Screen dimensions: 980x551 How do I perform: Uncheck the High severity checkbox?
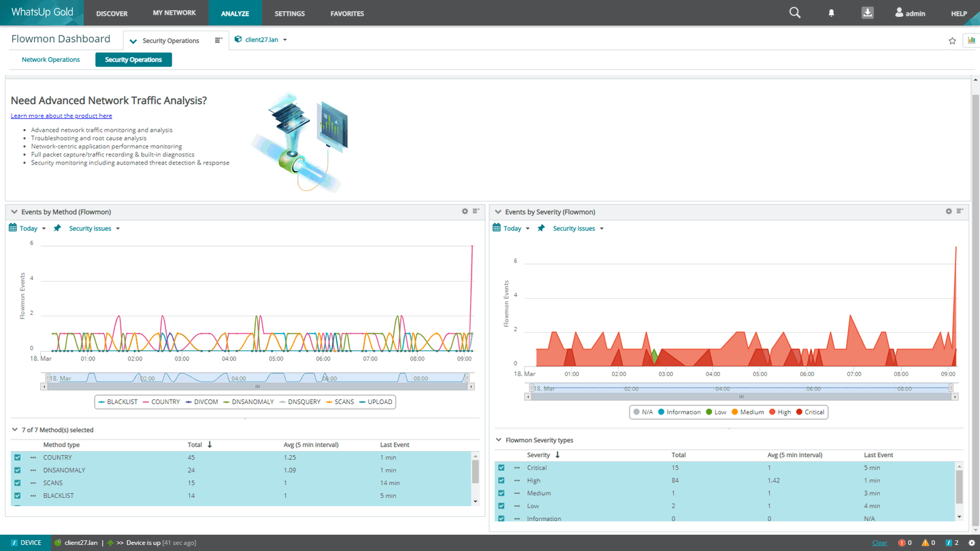(502, 480)
